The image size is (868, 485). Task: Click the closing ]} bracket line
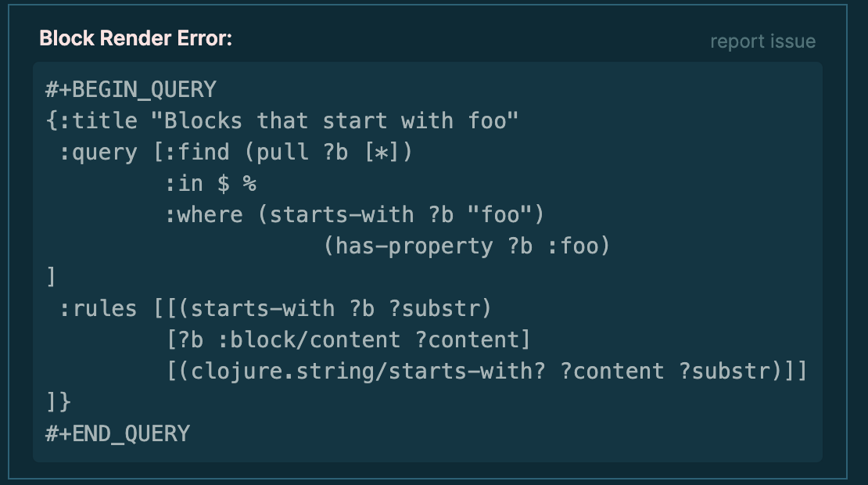[x=59, y=401]
